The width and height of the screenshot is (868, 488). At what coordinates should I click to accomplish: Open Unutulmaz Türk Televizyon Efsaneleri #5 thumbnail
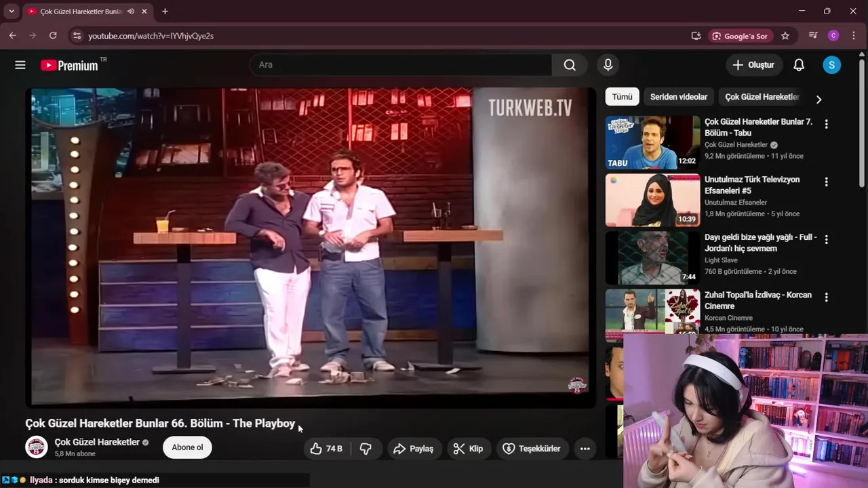[x=652, y=200]
